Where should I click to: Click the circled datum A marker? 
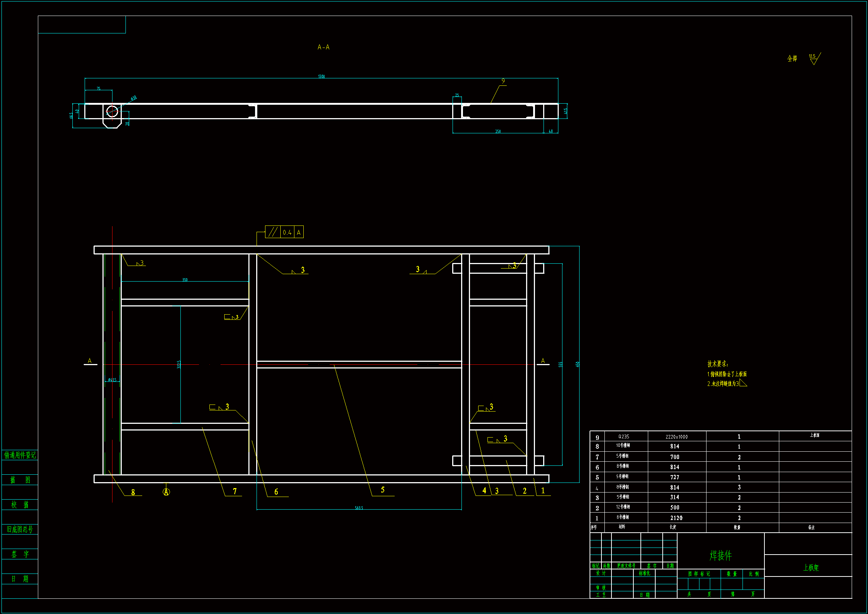(x=166, y=492)
